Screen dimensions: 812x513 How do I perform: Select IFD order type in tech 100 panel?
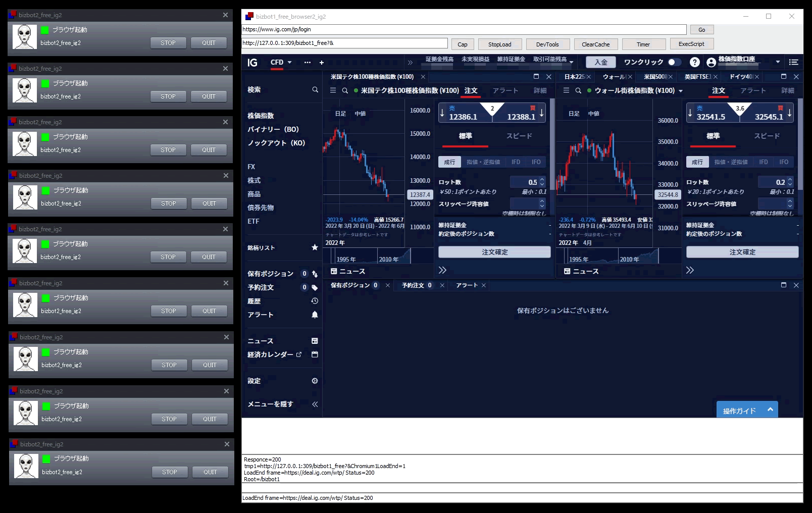pyautogui.click(x=516, y=162)
